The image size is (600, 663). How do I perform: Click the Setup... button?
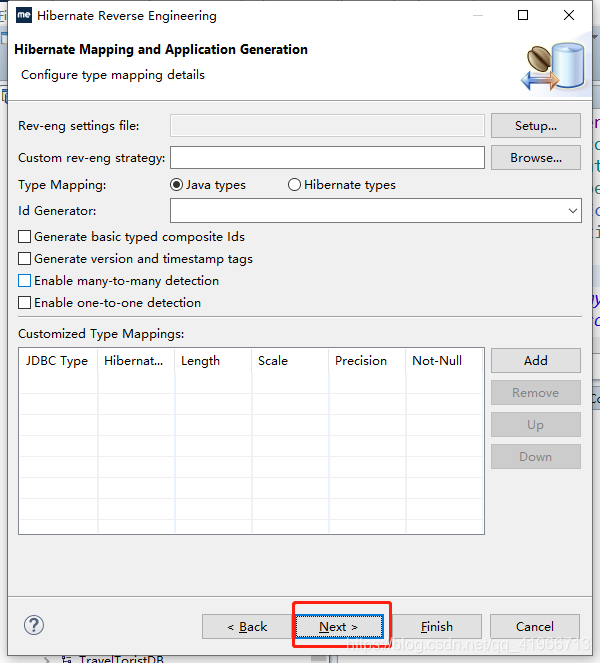point(536,126)
